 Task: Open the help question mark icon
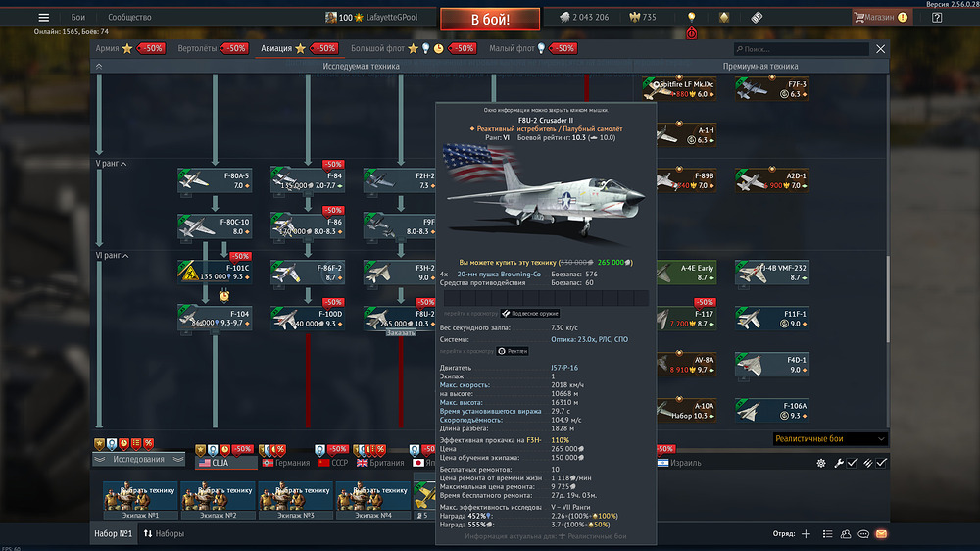pyautogui.click(x=937, y=18)
